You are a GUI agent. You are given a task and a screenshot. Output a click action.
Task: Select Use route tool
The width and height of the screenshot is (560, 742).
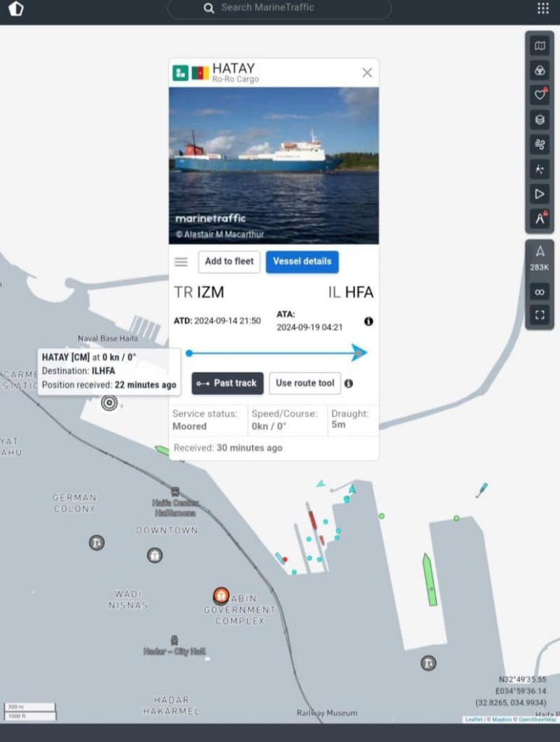tap(305, 383)
